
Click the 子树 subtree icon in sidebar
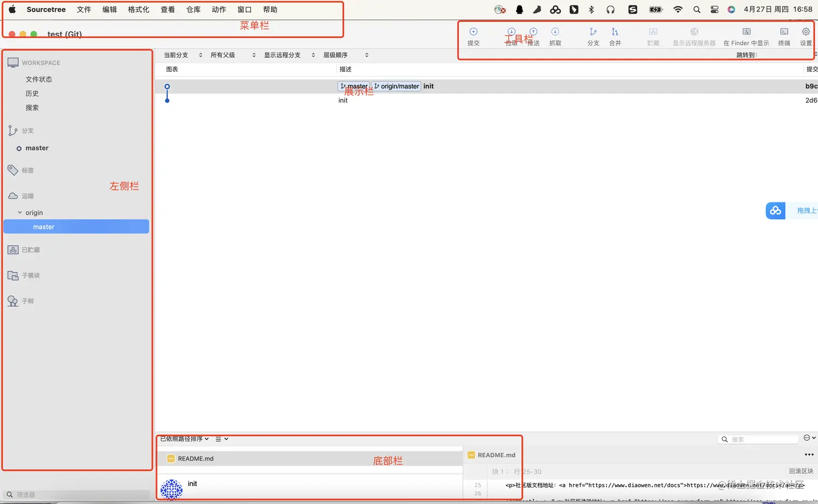coord(13,301)
